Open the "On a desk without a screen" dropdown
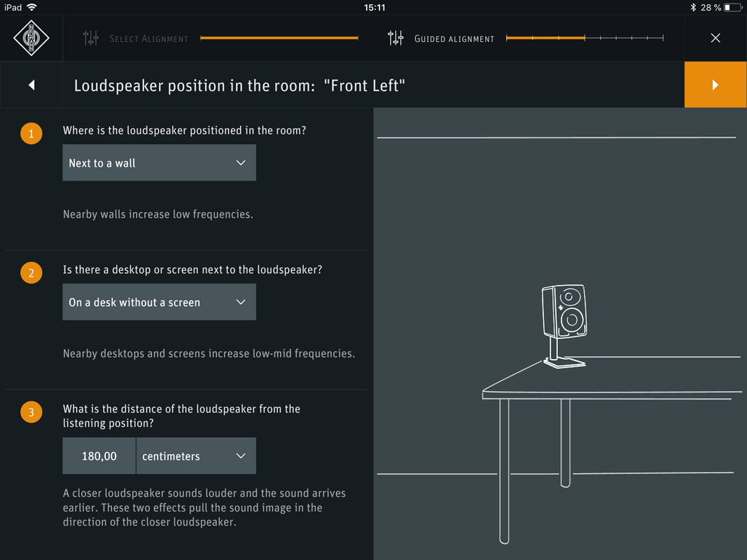This screenshot has height=560, width=747. (159, 302)
